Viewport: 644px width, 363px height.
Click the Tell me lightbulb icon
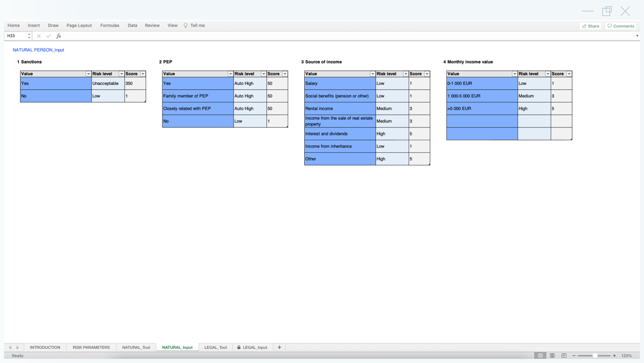coord(185,25)
